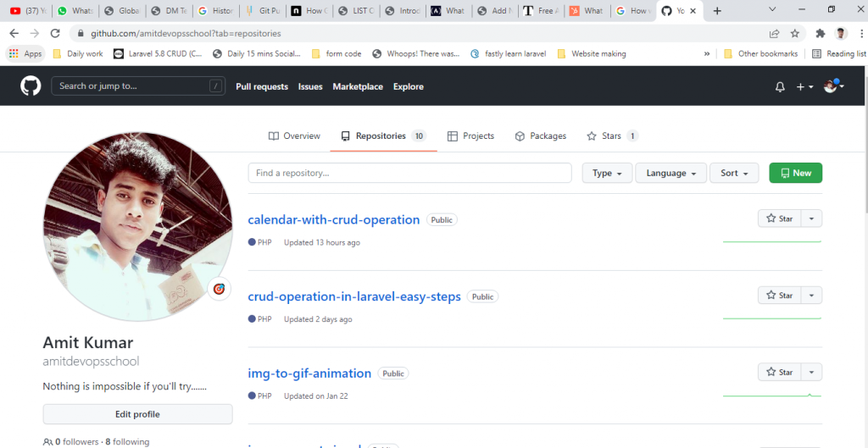Open the notifications bell icon

pyautogui.click(x=780, y=87)
